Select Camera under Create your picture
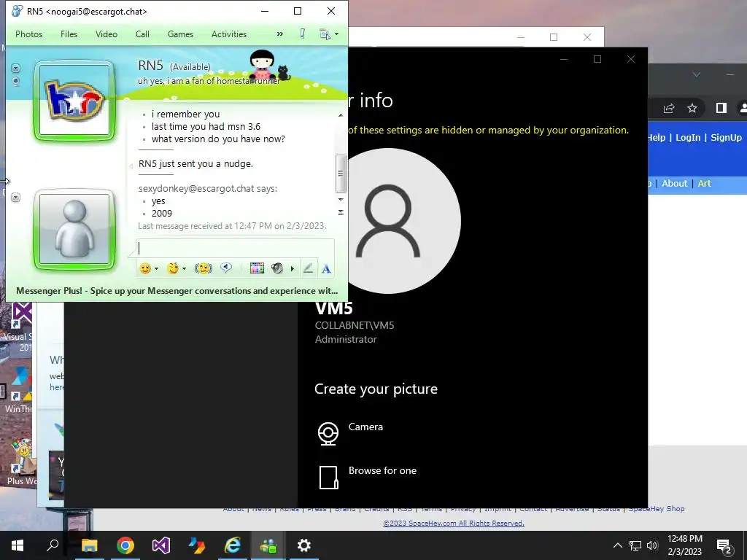The image size is (747, 560). pos(365,427)
